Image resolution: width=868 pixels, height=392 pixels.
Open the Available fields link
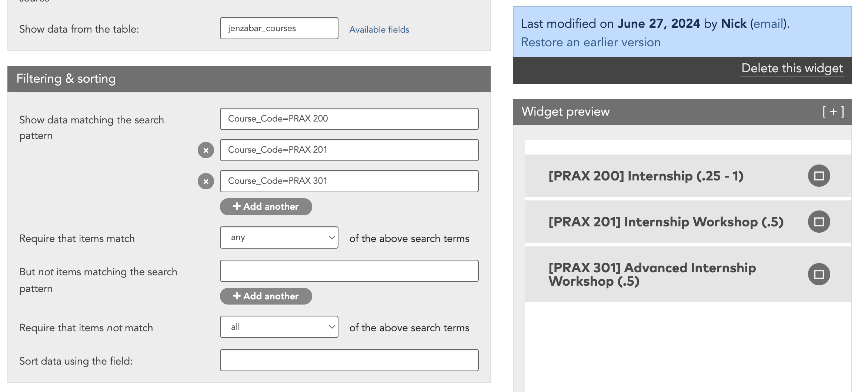[x=379, y=30]
